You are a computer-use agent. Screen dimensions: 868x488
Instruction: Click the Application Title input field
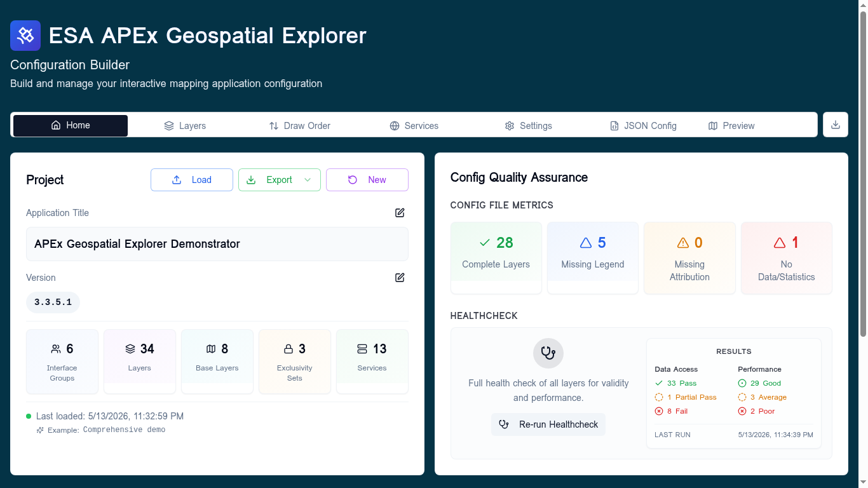(x=217, y=244)
